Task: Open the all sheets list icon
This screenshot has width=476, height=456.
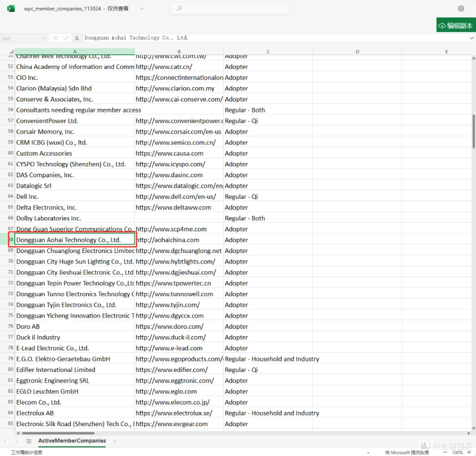Action: point(29,441)
